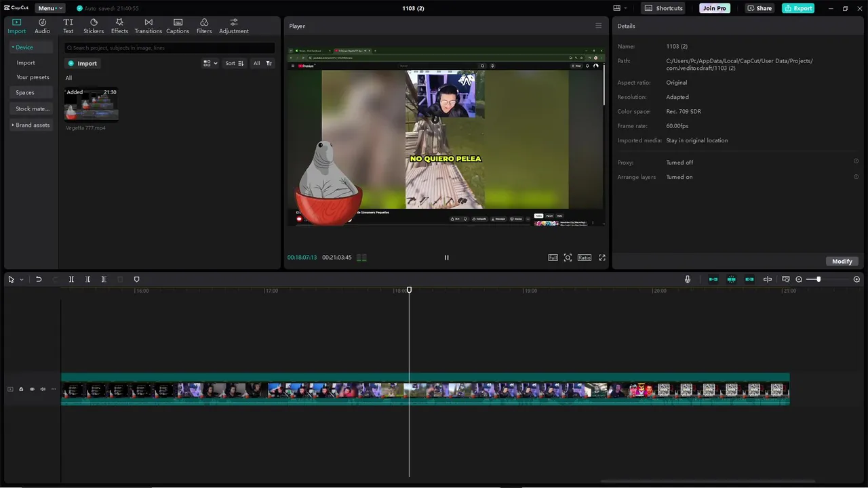This screenshot has height=488, width=868.
Task: Click the Share button
Action: pyautogui.click(x=759, y=8)
